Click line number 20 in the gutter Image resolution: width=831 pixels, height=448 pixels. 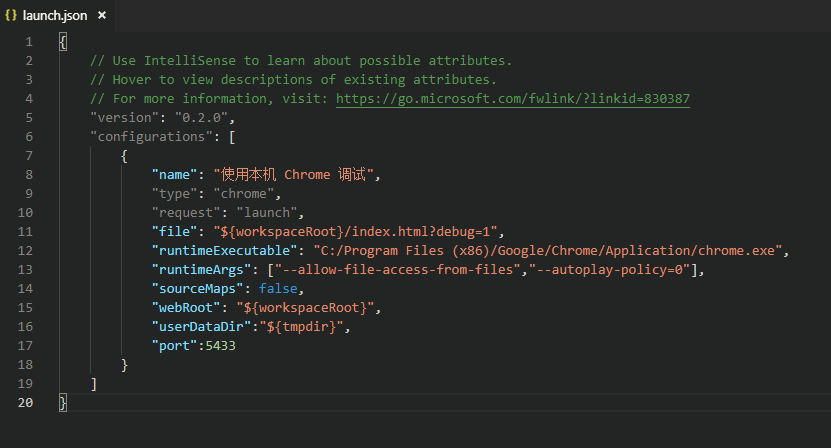coord(25,403)
